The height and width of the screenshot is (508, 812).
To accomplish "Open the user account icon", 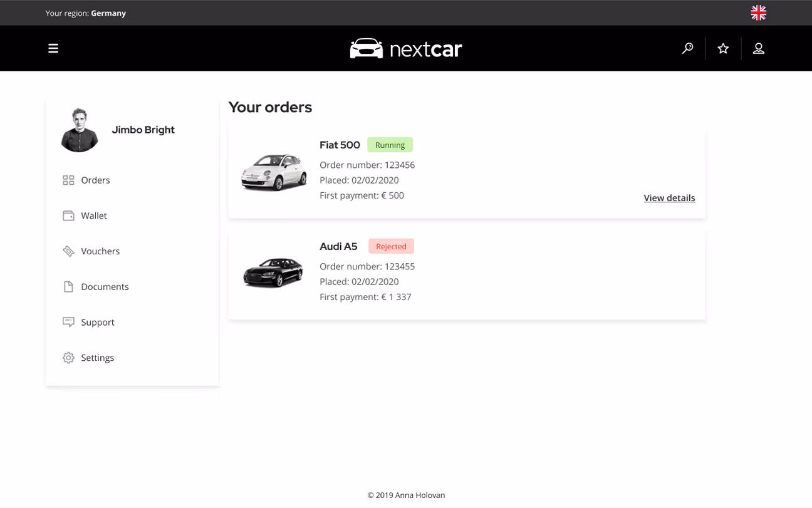I will (x=759, y=48).
